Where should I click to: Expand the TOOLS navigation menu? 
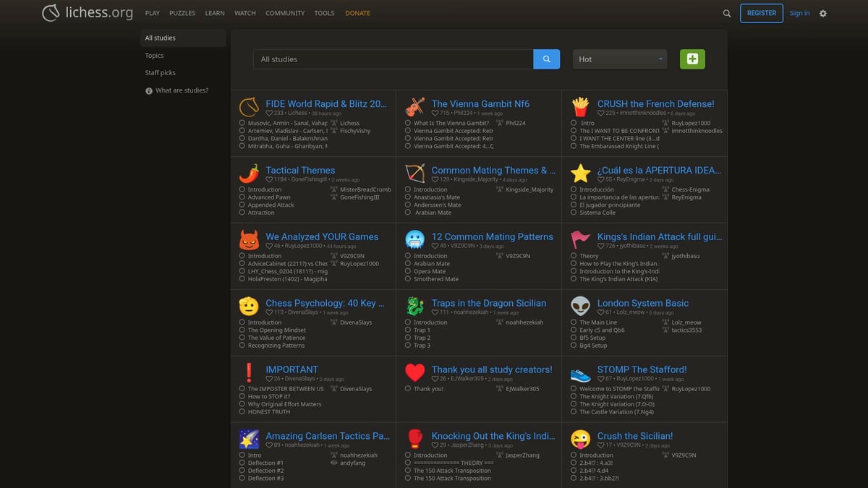(x=324, y=13)
